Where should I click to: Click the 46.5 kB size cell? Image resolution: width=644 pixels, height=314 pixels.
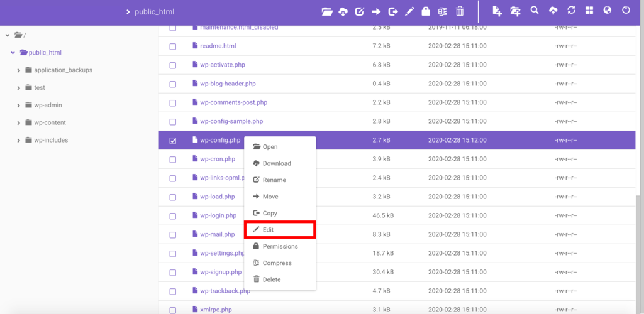383,215
